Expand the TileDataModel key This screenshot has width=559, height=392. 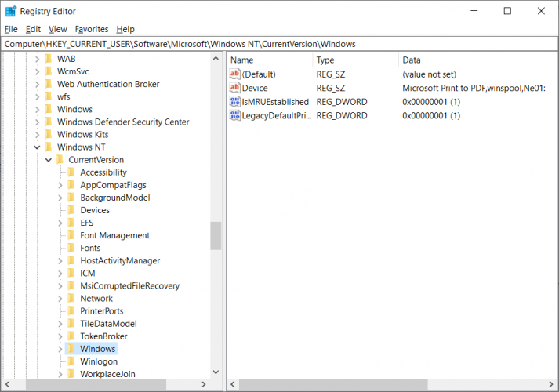coord(60,324)
